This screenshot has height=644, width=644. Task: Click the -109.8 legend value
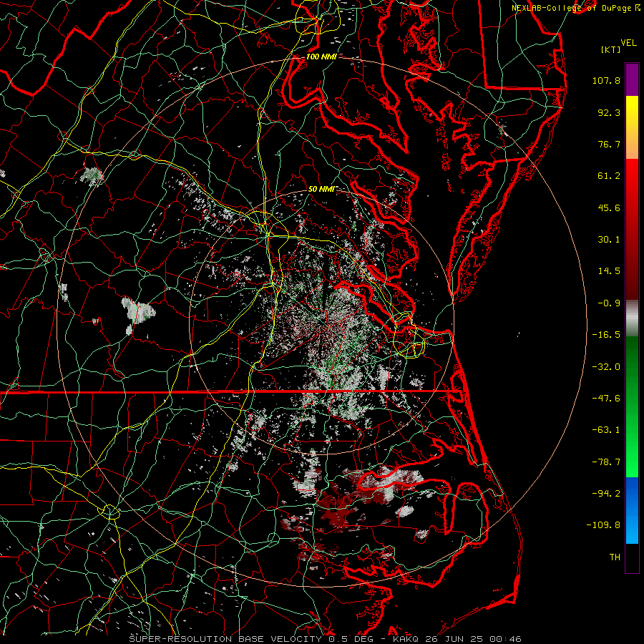tap(604, 525)
